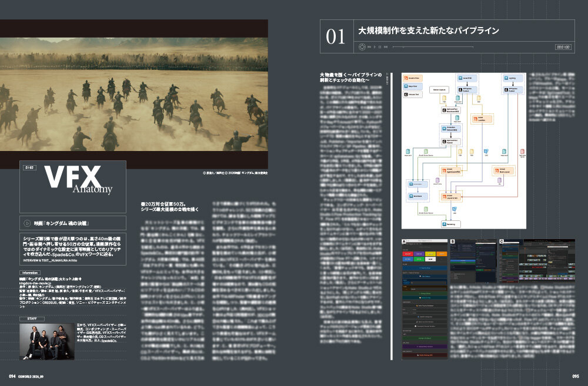
Task: Click the staff group photo
Action: tap(46, 342)
